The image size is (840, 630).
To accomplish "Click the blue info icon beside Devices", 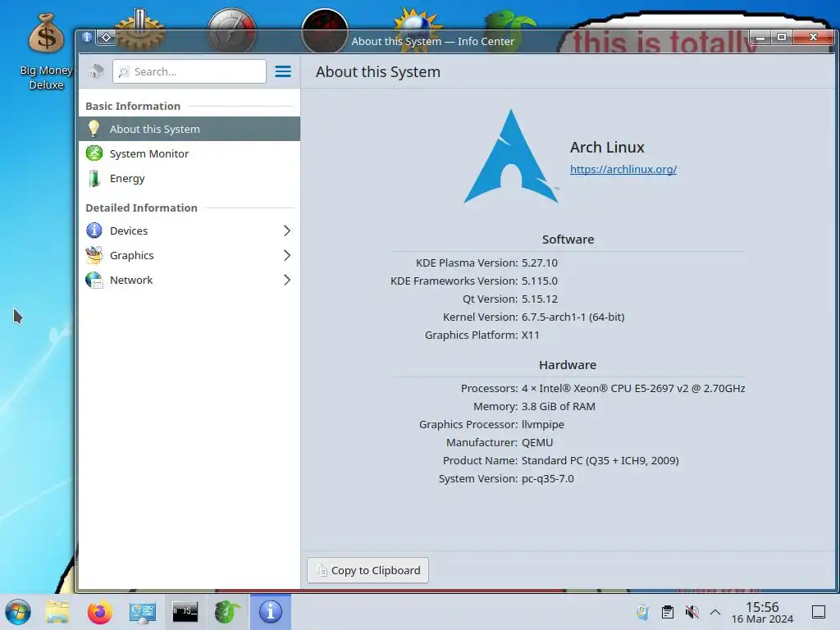I will click(x=94, y=231).
